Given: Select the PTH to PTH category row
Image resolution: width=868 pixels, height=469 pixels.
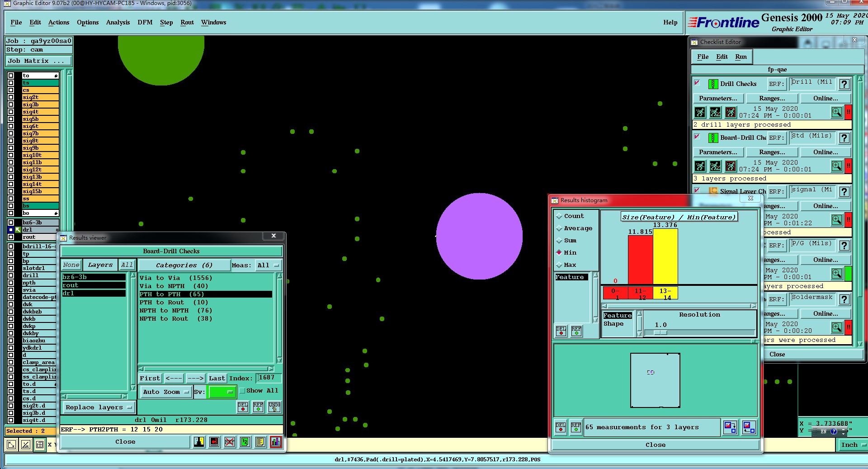Looking at the screenshot, I should [206, 294].
